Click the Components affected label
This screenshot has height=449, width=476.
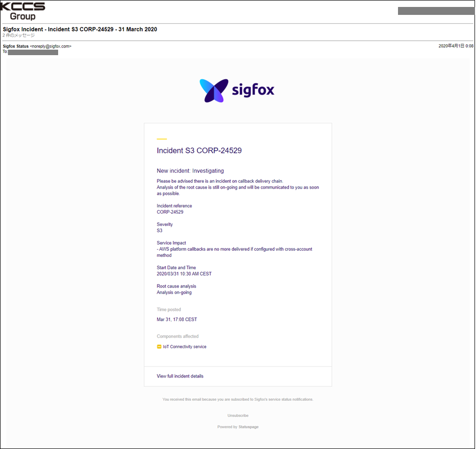click(x=177, y=336)
